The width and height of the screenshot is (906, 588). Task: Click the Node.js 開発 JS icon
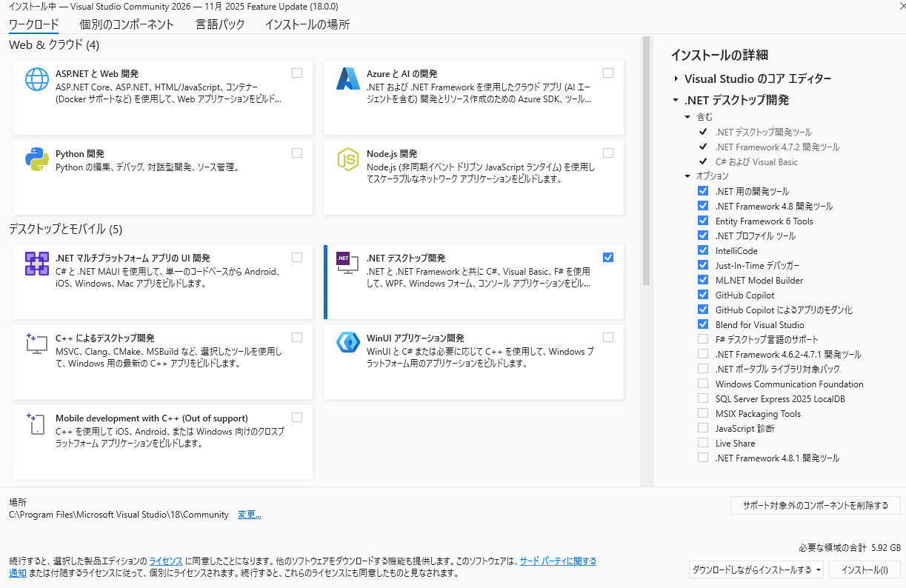point(347,158)
